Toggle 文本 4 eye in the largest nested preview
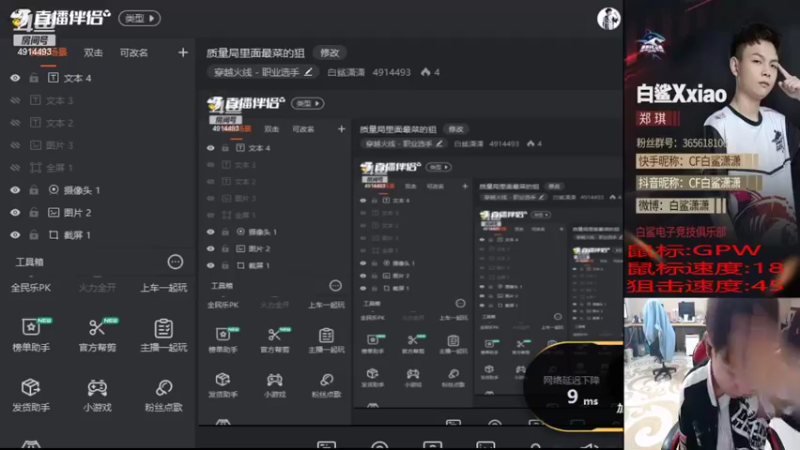 coord(210,148)
